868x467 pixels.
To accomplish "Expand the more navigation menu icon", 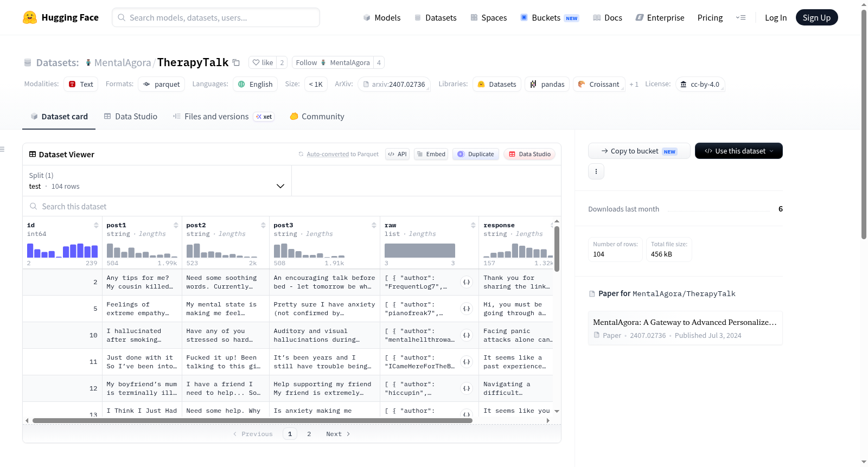I will pyautogui.click(x=741, y=17).
